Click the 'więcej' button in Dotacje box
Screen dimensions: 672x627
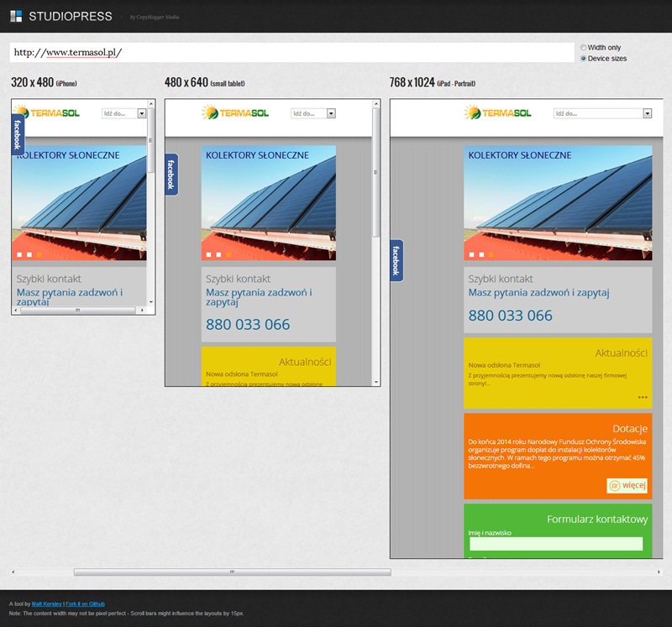(x=627, y=485)
